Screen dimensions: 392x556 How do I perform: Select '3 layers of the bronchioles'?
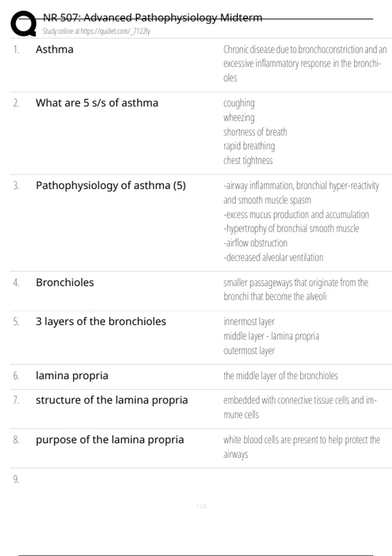click(101, 321)
